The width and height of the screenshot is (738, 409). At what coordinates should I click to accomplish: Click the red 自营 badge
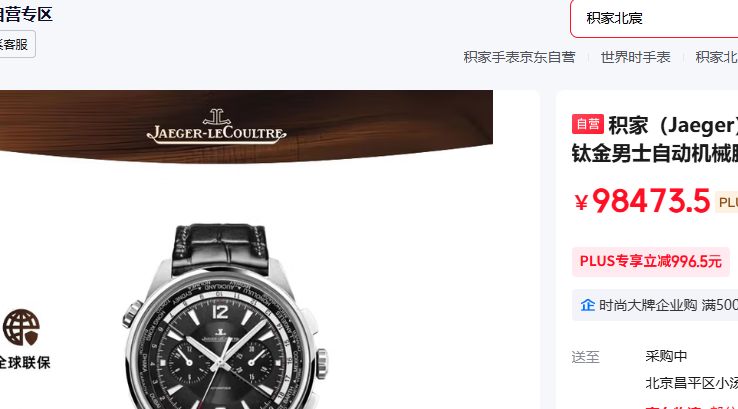(588, 124)
